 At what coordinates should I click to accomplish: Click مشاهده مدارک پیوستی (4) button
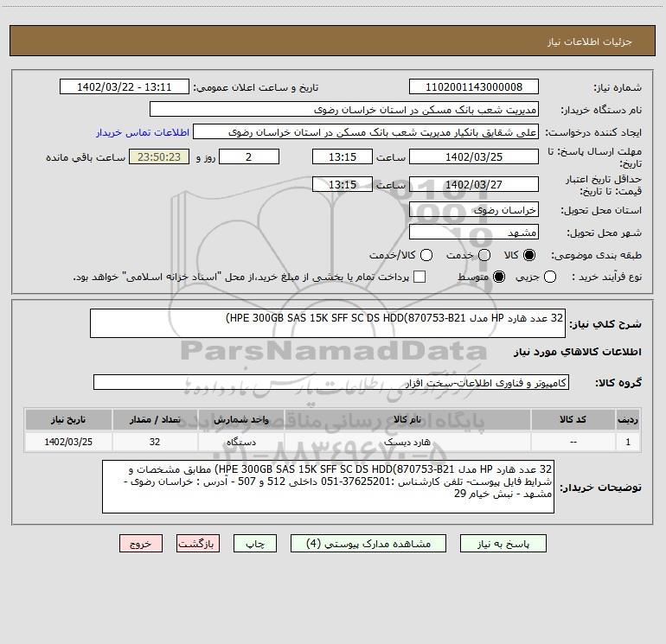click(368, 544)
